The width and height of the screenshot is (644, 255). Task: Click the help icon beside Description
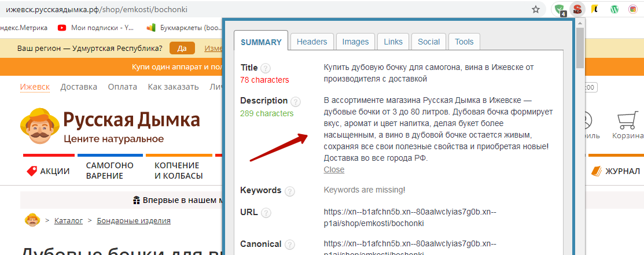tap(296, 102)
